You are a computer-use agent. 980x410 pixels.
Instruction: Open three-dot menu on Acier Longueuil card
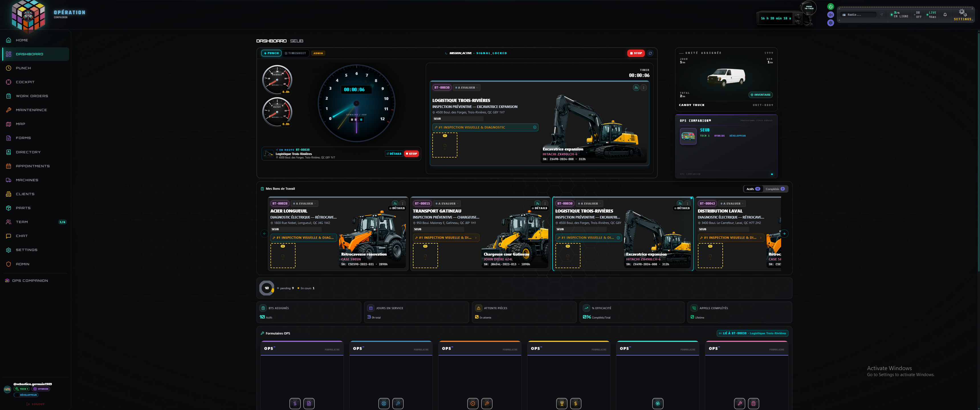coord(402,203)
